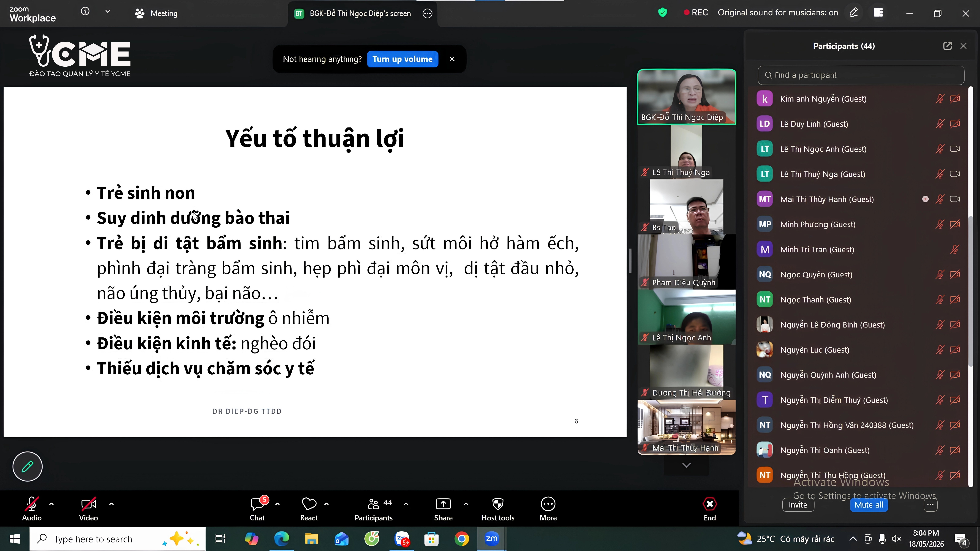Change the view layout icon
Screen dimensions: 980x551
[878, 13]
